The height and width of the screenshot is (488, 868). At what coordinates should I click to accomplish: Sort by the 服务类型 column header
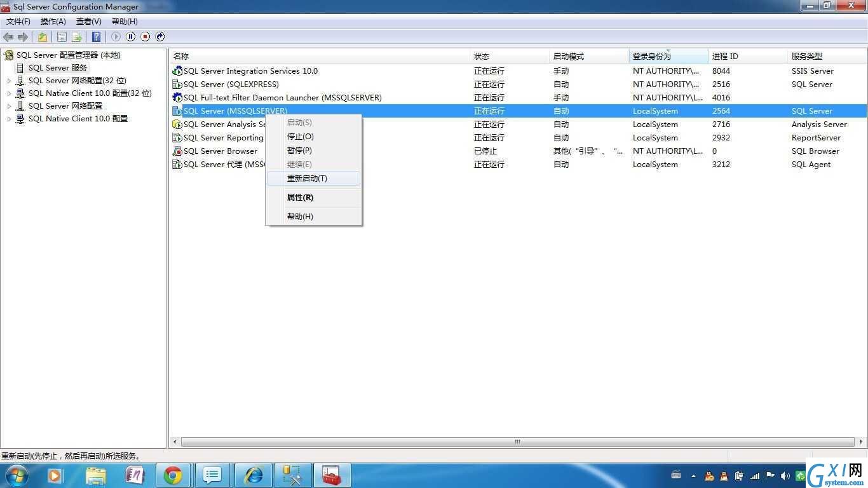[x=827, y=56]
